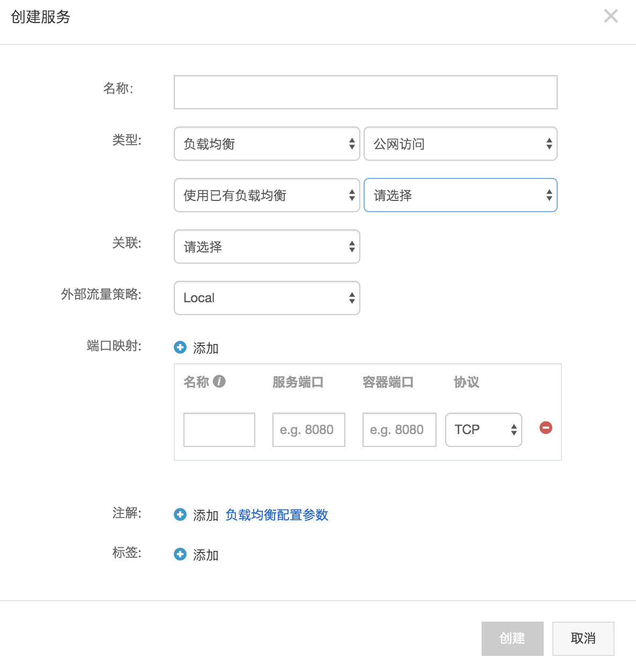Open the 负载均衡 type dropdown
The image size is (636, 672).
(267, 144)
